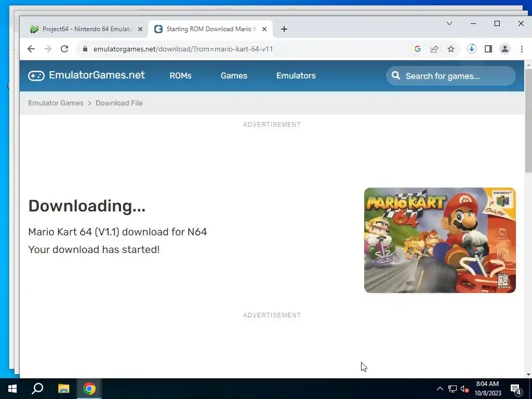Open the Emulators menu
532x399 pixels.
tap(296, 76)
